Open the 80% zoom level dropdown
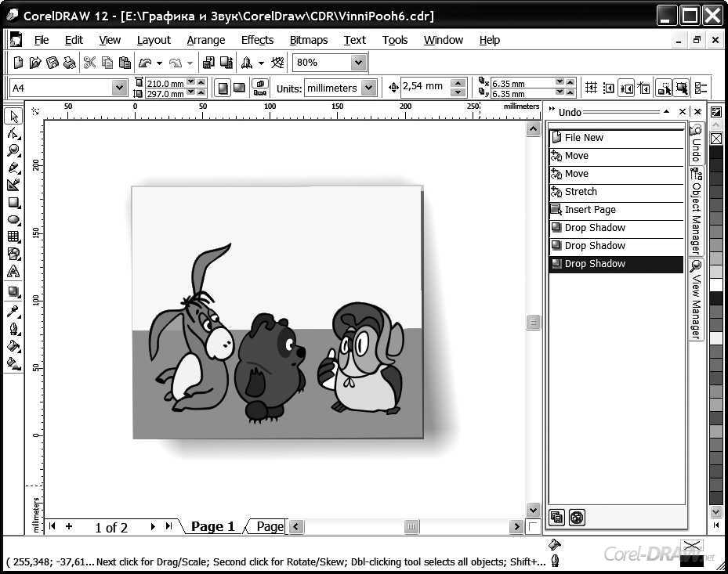 (358, 62)
